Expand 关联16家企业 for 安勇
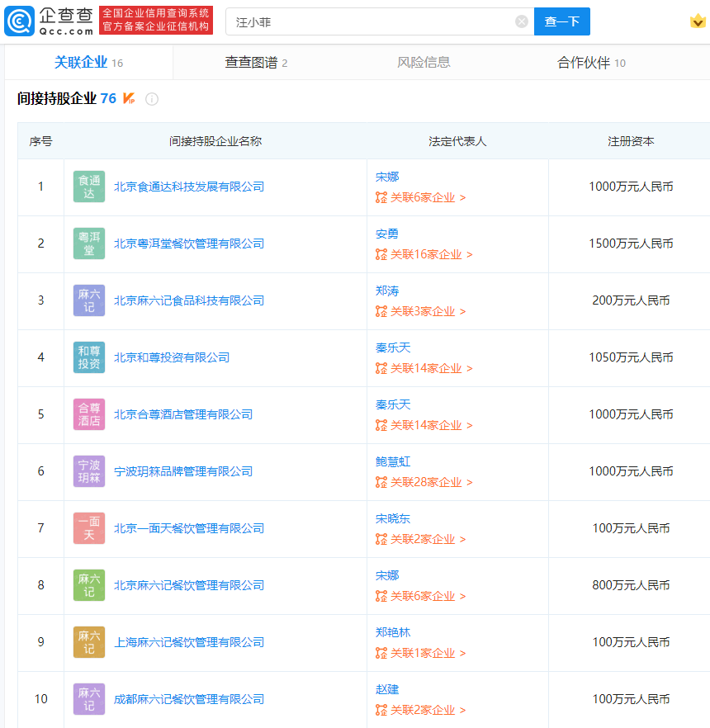The image size is (710, 728). (x=424, y=254)
